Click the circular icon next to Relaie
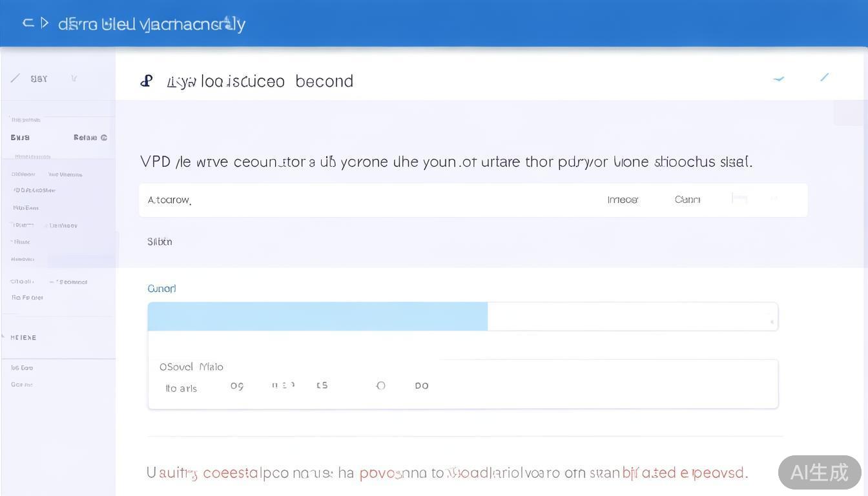This screenshot has height=496, width=868. (x=104, y=138)
